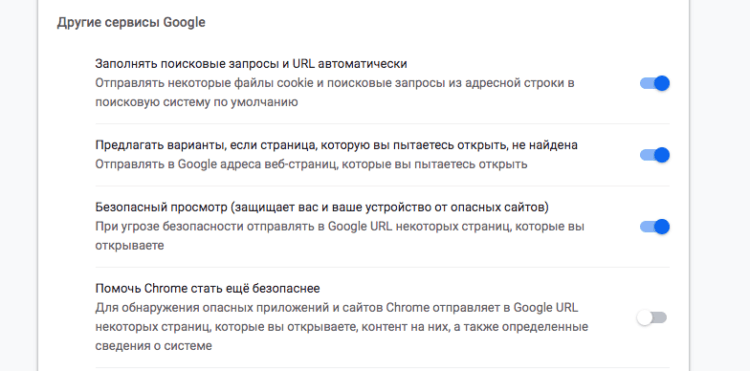Click the description about sending cookie files
This screenshot has width=750, height=371.
click(x=335, y=92)
